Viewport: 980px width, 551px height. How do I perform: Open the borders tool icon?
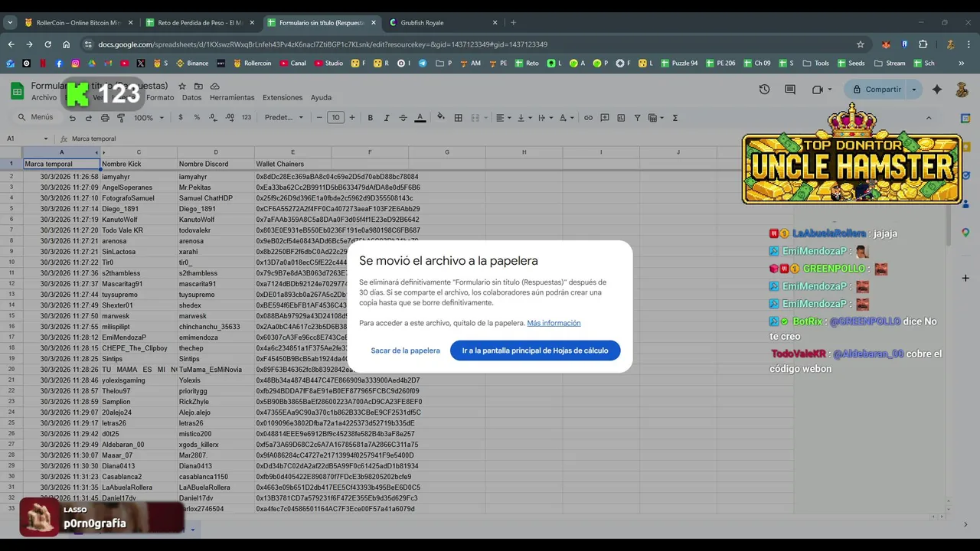click(458, 118)
